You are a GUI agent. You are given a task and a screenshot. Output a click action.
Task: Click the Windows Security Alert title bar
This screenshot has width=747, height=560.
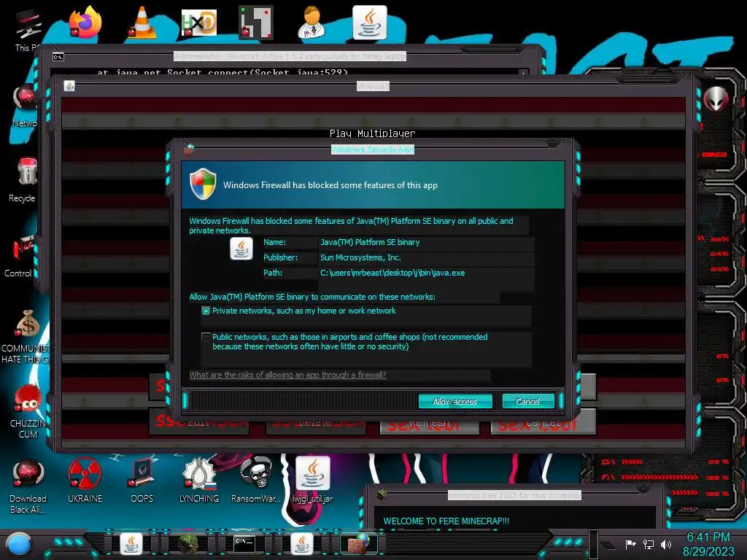pos(373,149)
